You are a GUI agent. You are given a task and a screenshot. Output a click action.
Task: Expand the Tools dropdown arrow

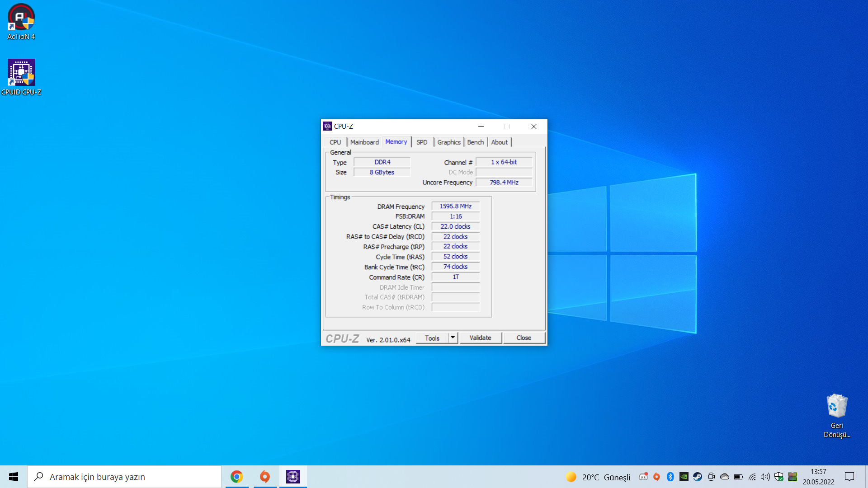coord(453,338)
